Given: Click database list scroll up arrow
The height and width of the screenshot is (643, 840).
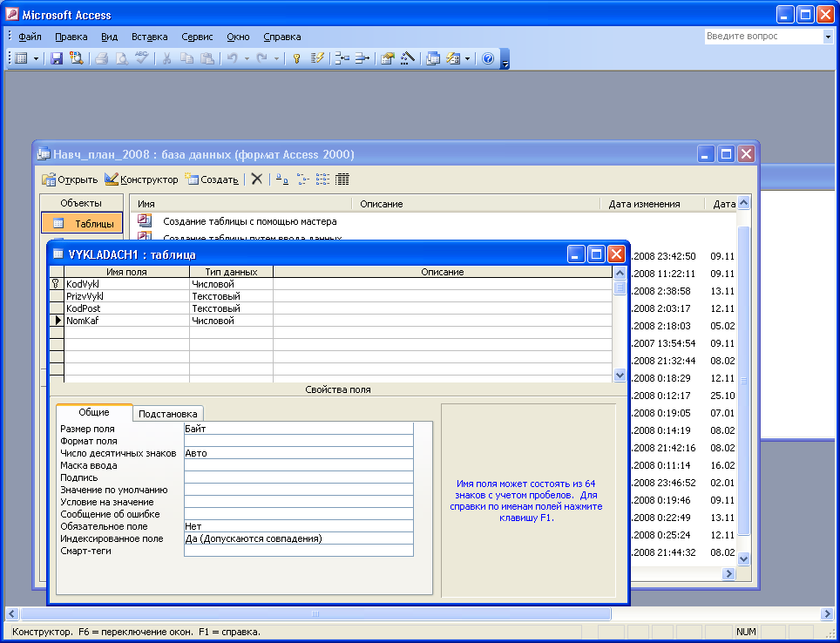Looking at the screenshot, I should coord(743,202).
